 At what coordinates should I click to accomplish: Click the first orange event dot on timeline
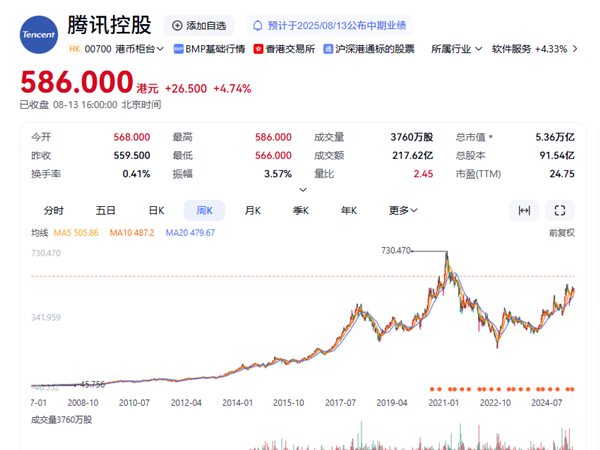click(432, 389)
